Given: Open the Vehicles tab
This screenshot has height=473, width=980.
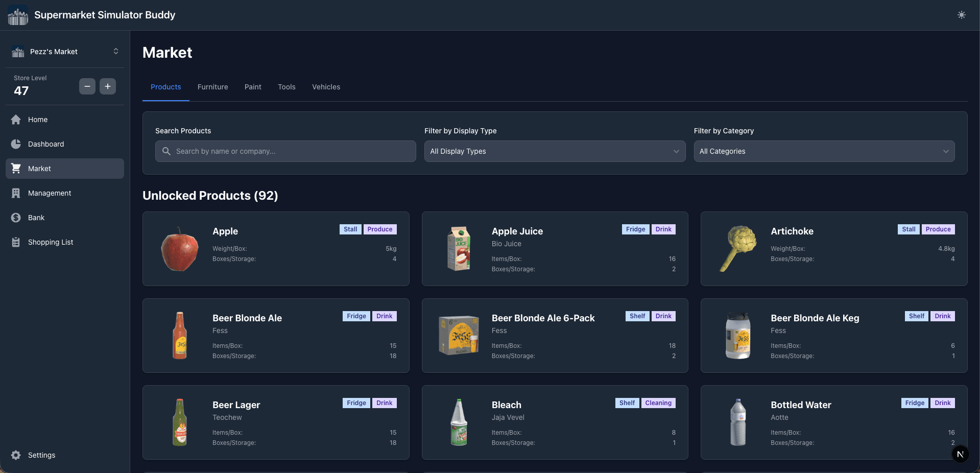Looking at the screenshot, I should pos(326,87).
